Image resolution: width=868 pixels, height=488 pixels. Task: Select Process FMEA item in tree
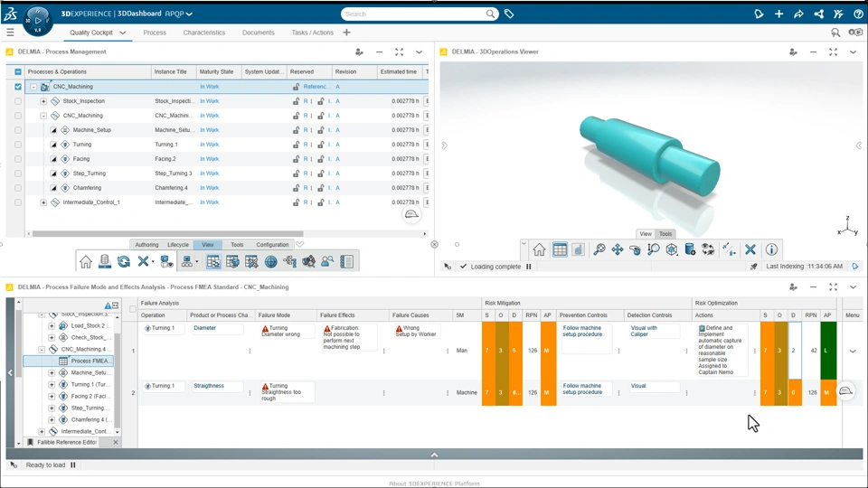(x=90, y=361)
